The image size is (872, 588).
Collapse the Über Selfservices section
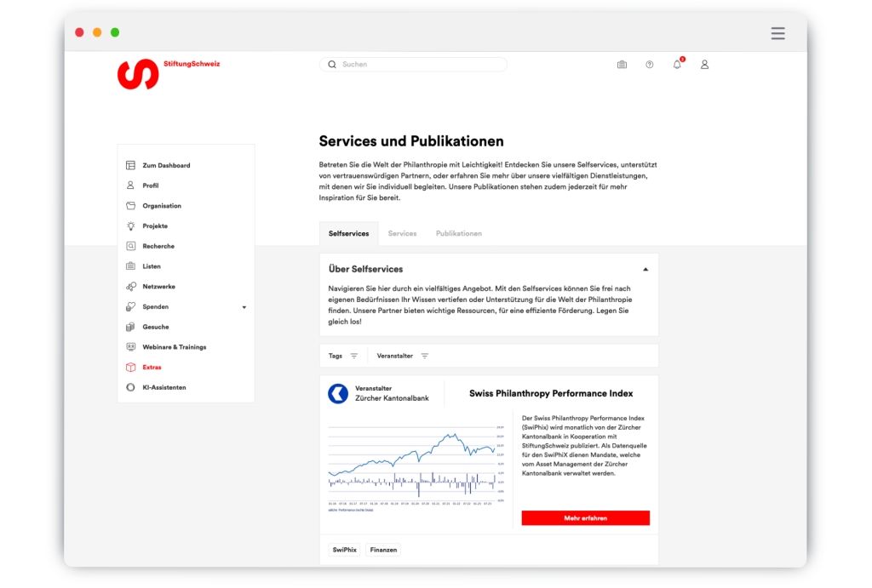coord(645,269)
